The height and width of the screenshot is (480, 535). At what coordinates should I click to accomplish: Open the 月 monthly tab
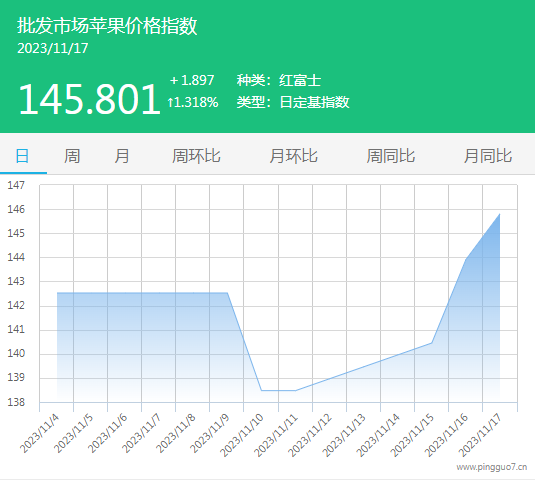point(122,156)
